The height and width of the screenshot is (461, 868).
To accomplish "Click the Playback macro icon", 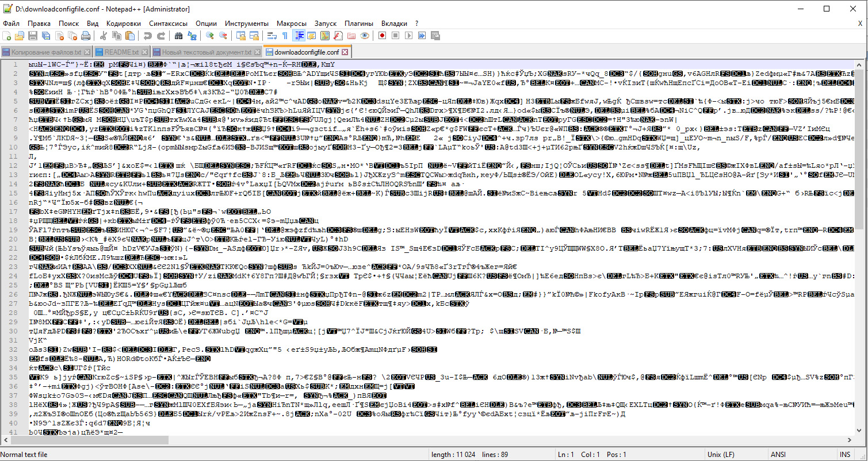I will (x=409, y=36).
